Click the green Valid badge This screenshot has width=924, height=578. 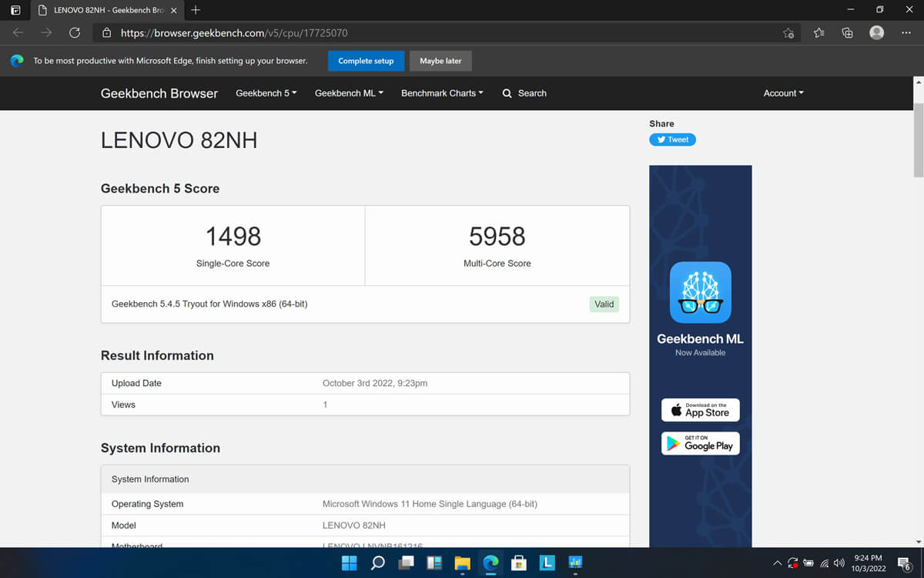tap(604, 304)
